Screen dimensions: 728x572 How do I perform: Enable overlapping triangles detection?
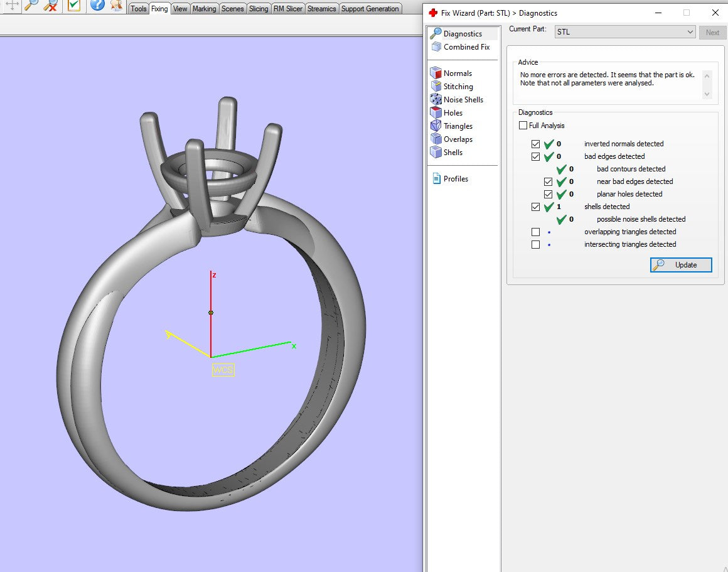[x=535, y=232]
